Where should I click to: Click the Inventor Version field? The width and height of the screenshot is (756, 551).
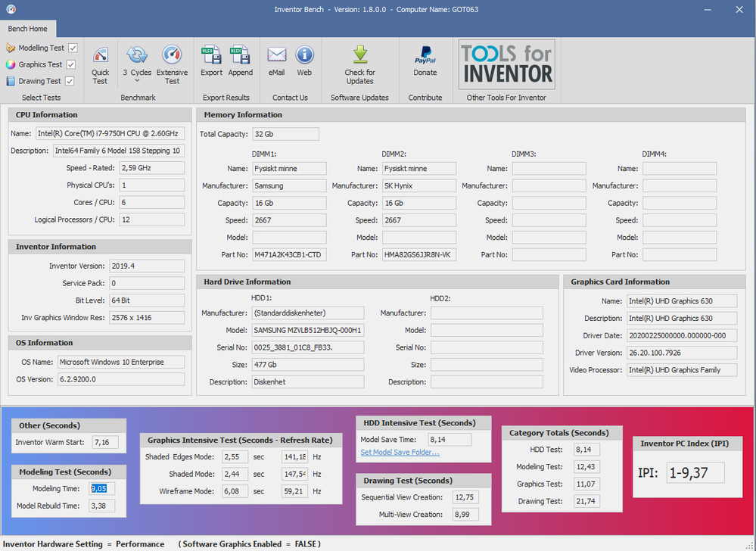click(147, 266)
